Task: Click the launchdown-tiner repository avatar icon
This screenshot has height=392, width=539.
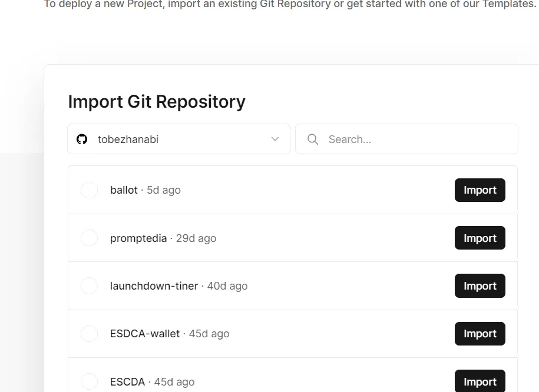Action: point(89,286)
